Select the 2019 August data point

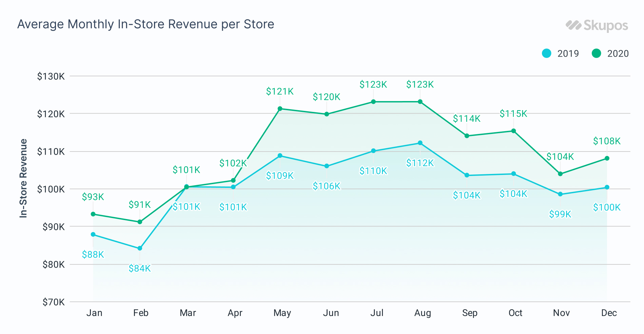420,143
